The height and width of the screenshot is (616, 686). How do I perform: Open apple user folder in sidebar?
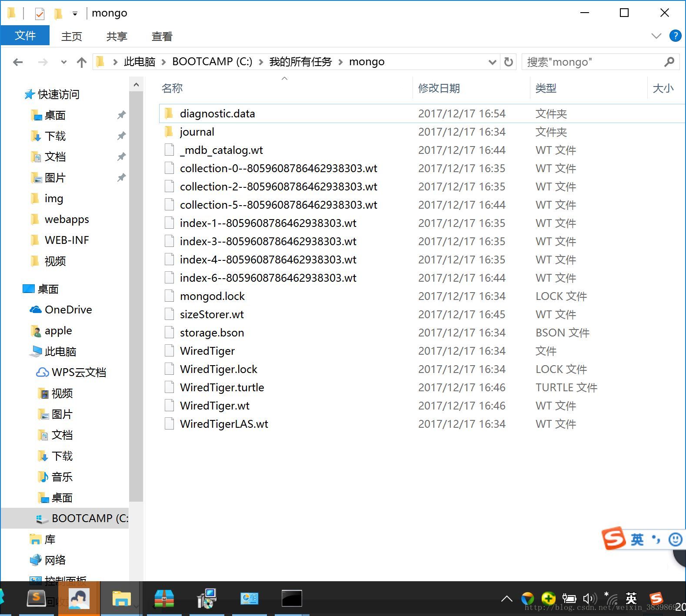click(58, 331)
